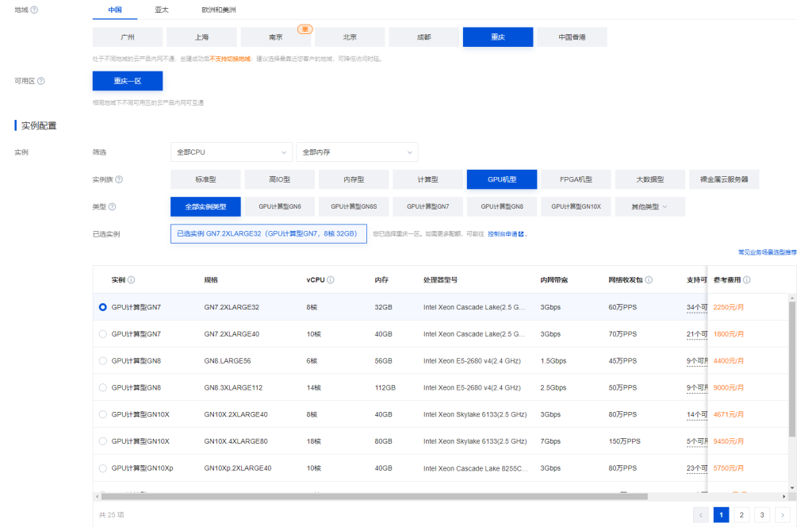
Task: Click help icon next to 可用区 label
Action: tap(40, 81)
